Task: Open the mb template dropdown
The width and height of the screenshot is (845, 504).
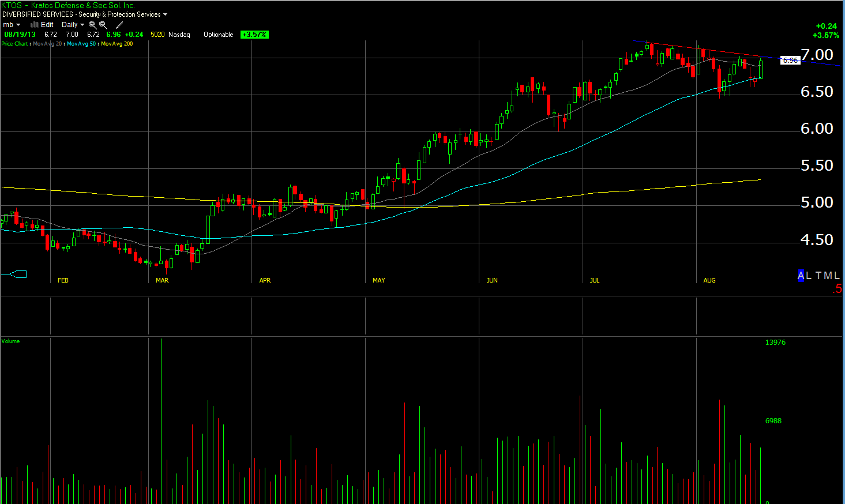Action: click(x=12, y=25)
